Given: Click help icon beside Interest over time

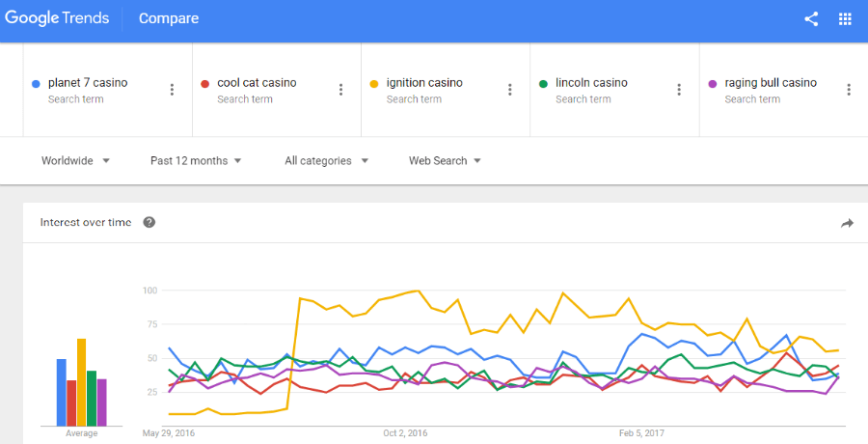Looking at the screenshot, I should point(149,222).
